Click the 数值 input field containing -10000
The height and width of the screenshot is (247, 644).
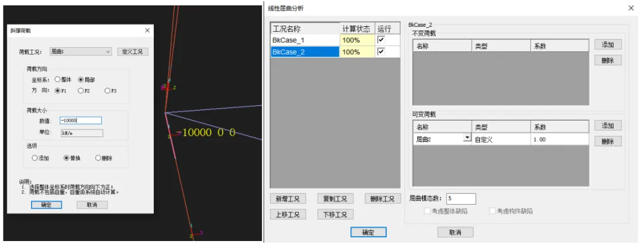coord(80,121)
